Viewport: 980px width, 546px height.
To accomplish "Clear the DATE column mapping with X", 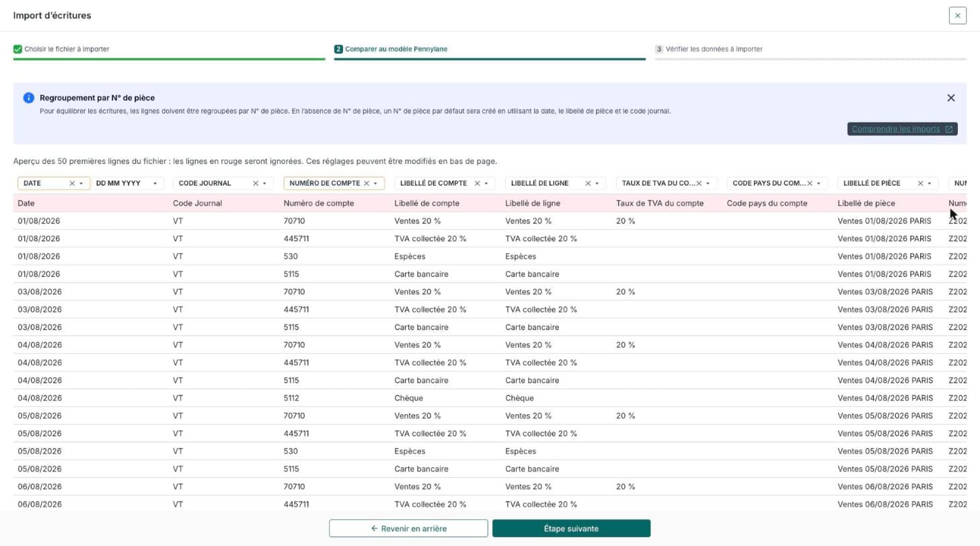I will point(72,184).
